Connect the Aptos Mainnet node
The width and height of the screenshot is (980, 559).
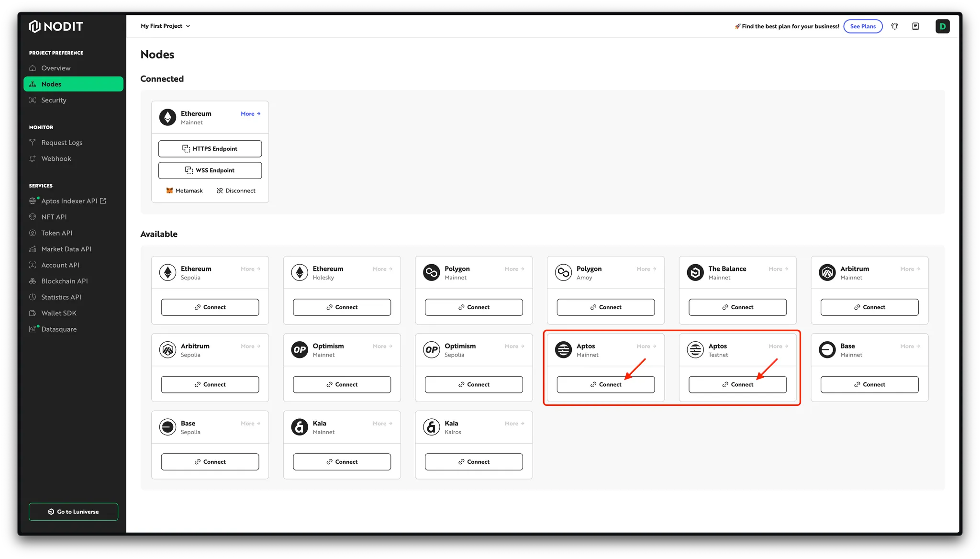pyautogui.click(x=605, y=384)
